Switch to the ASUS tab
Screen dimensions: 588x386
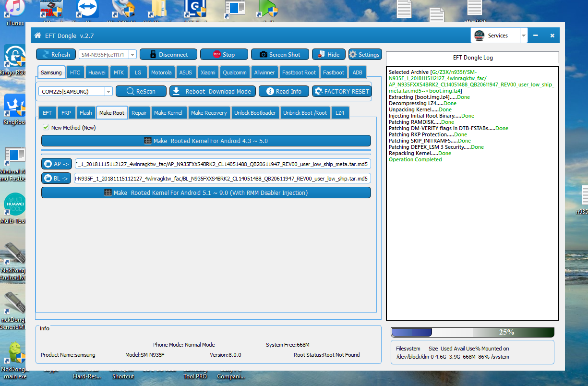pos(186,72)
